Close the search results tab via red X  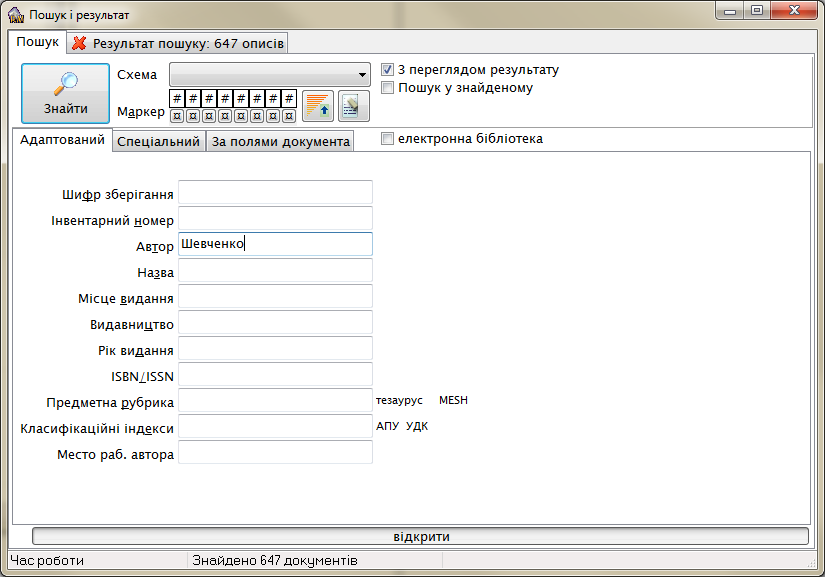coord(79,44)
